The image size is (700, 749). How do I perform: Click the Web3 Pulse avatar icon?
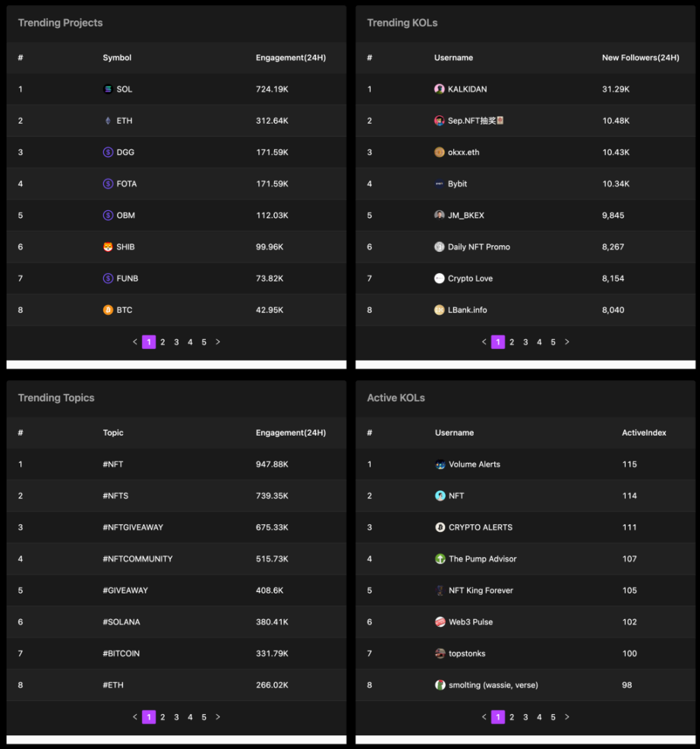pos(440,622)
